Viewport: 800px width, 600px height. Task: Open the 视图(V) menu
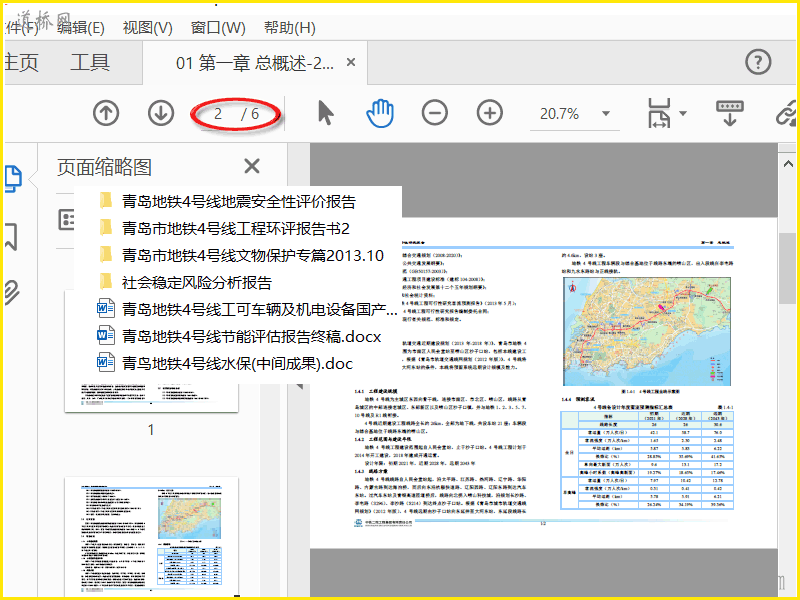tap(148, 28)
